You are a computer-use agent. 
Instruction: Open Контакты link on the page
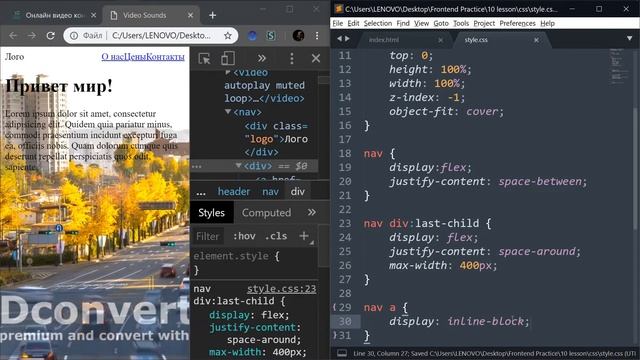tap(165, 57)
